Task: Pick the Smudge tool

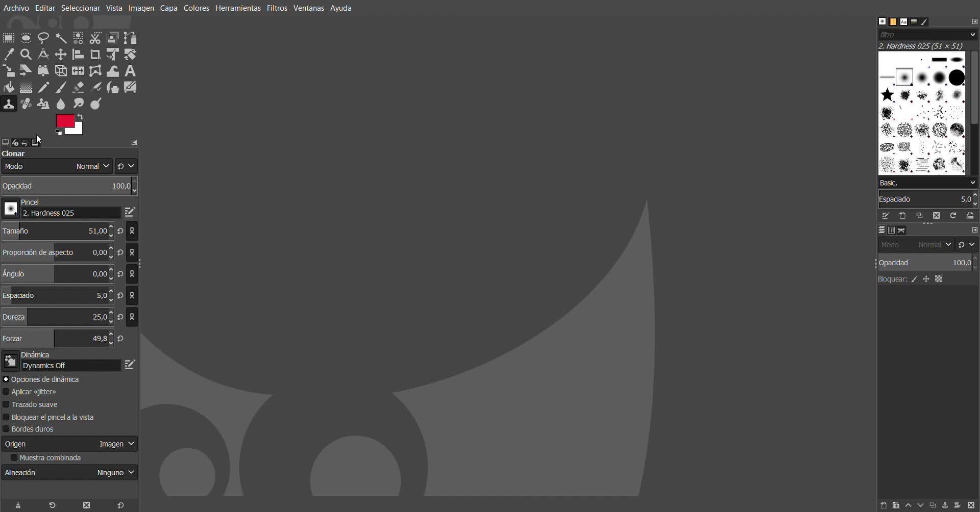Action: pyautogui.click(x=78, y=104)
